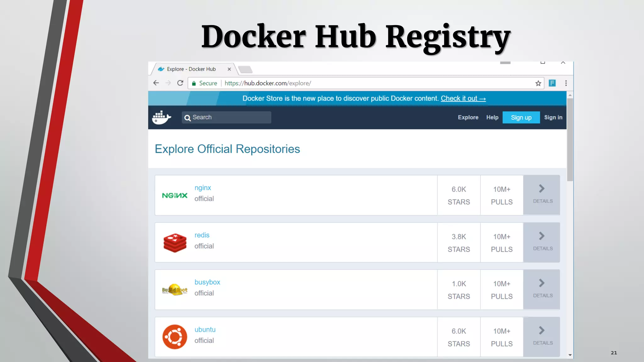Screen dimensions: 644x362
Task: Click the browser forward arrow
Action: tap(168, 83)
